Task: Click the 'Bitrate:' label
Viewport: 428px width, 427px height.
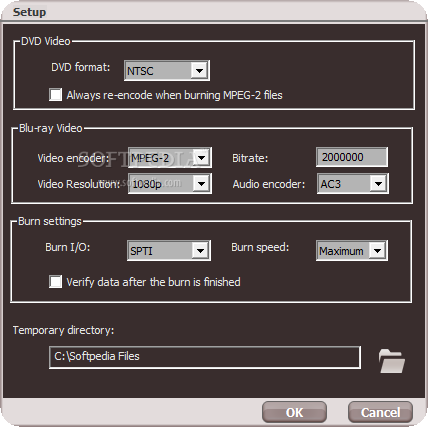Action: (x=250, y=158)
